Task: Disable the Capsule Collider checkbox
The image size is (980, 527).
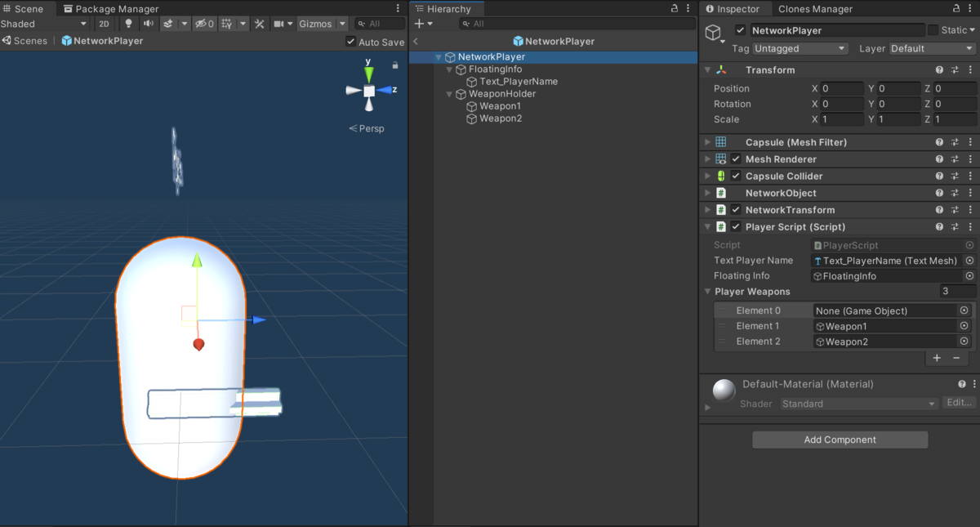Action: click(736, 176)
